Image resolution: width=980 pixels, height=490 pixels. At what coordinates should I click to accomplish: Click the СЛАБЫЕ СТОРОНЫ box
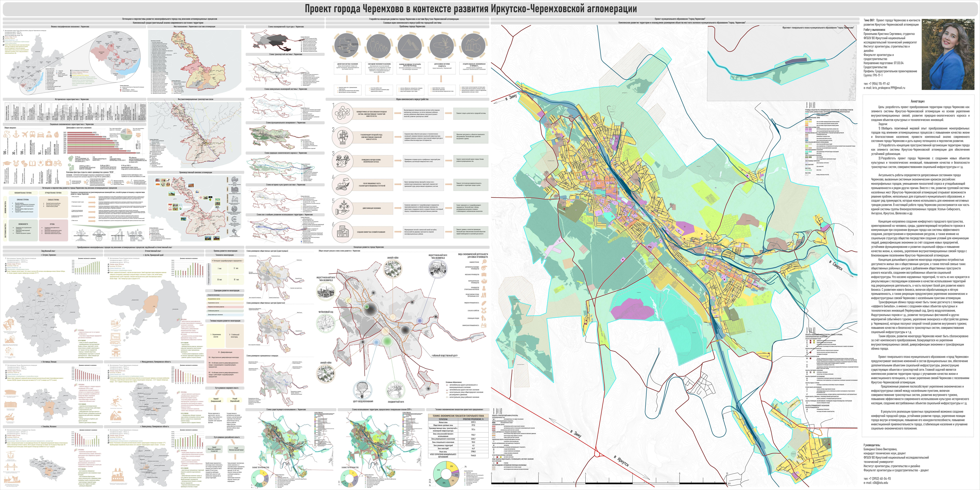[x=54, y=207]
